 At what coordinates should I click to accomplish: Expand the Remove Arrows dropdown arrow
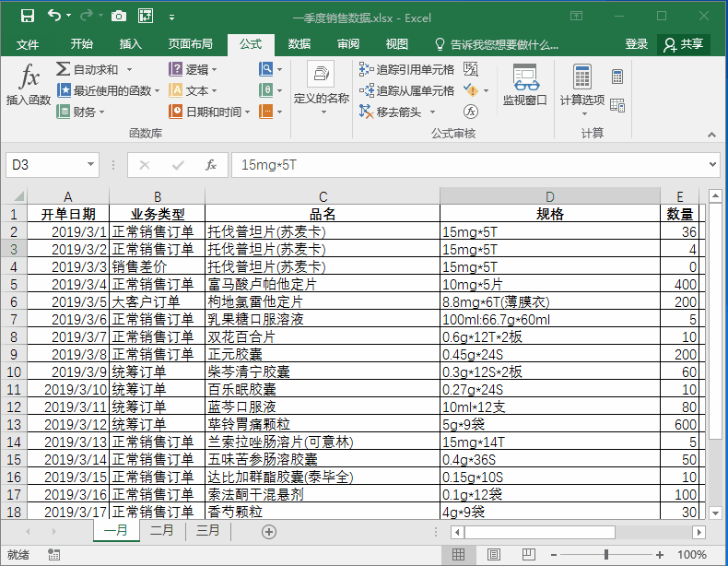pyautogui.click(x=433, y=112)
